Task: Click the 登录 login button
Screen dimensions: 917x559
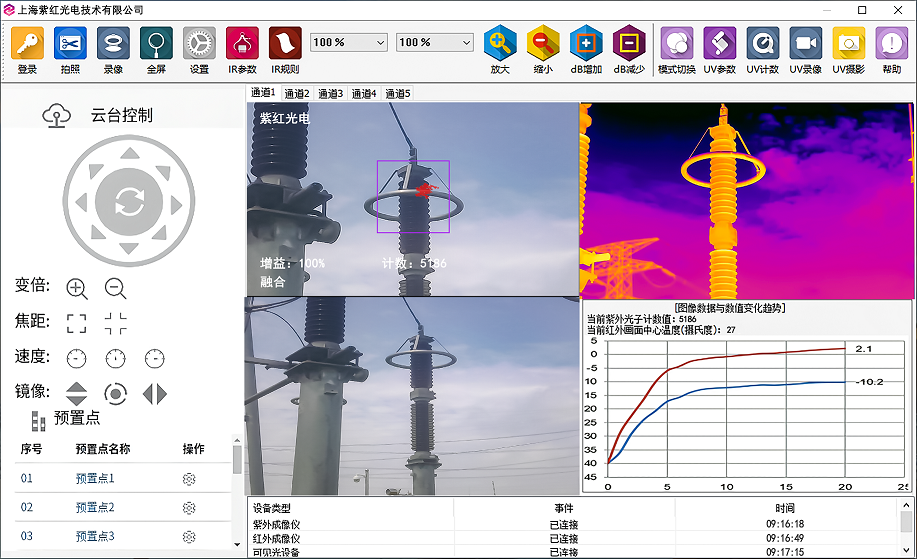Action: click(27, 44)
